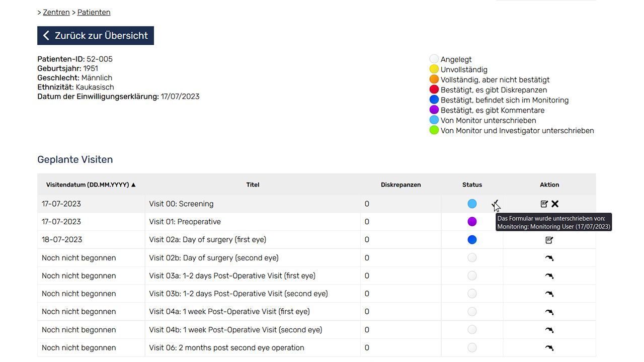Click the Diskrepanzen column header
Screen dimensions: 644x362
401,185
